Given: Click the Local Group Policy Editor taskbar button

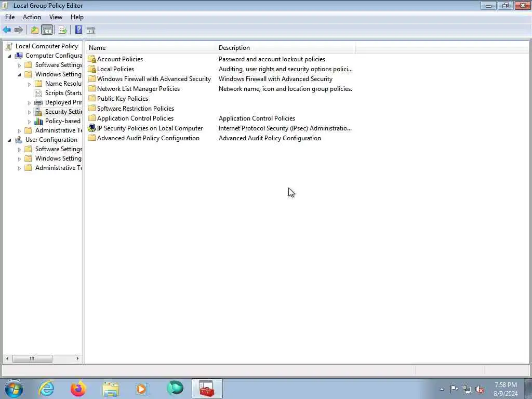Looking at the screenshot, I should tap(207, 389).
